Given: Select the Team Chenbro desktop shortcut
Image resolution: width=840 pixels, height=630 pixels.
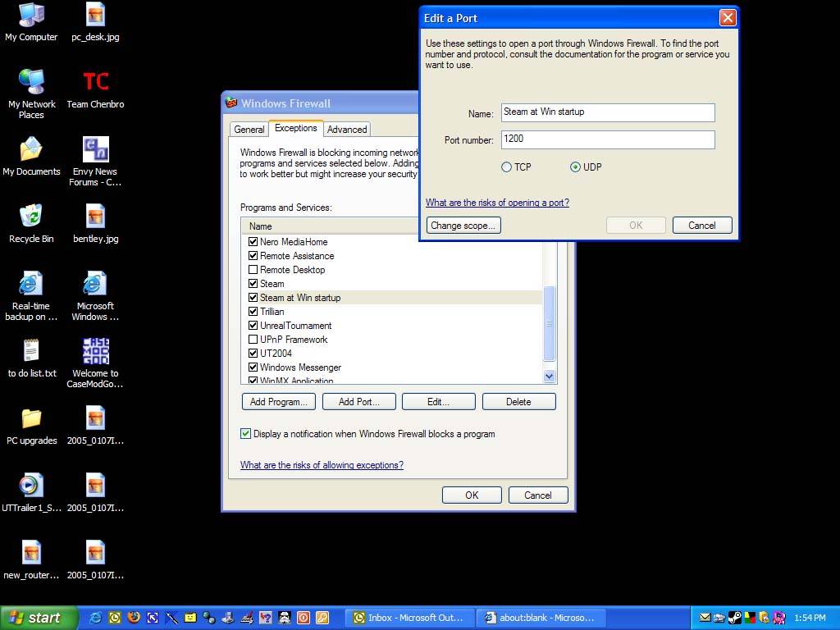Looking at the screenshot, I should pyautogui.click(x=95, y=90).
